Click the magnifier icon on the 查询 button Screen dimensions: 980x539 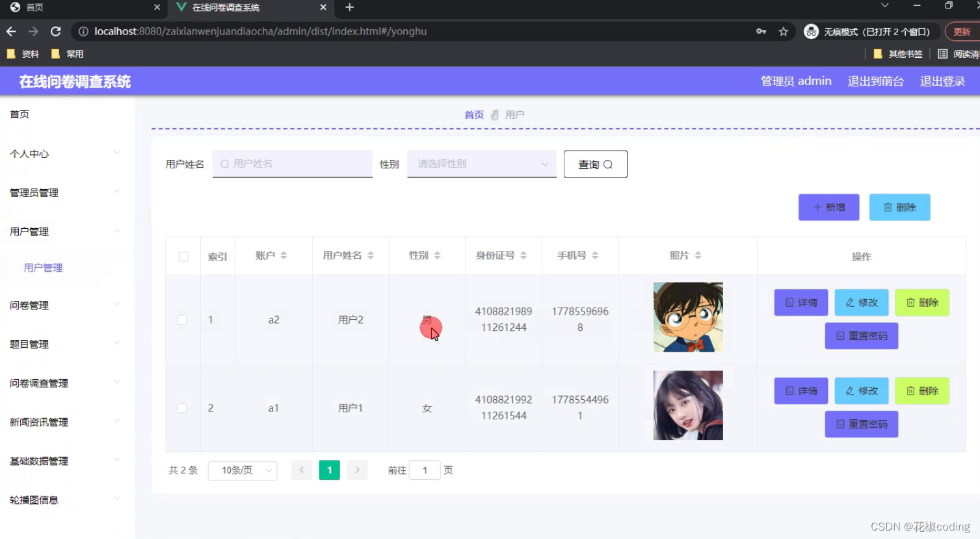[608, 164]
